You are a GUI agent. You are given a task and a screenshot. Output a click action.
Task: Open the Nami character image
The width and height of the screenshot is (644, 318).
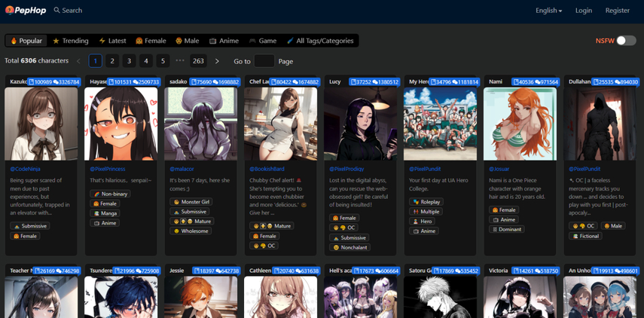[x=520, y=124]
